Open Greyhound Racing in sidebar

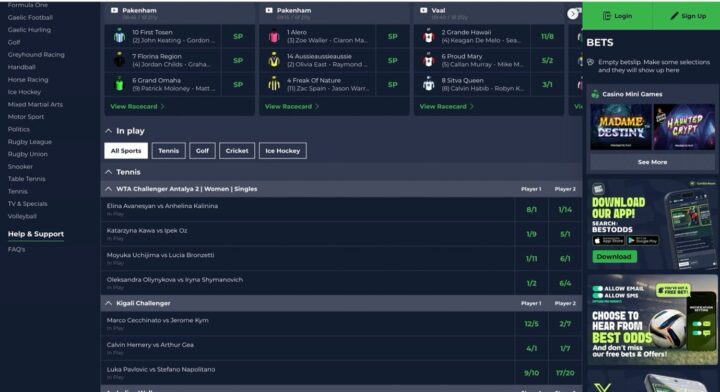36,55
